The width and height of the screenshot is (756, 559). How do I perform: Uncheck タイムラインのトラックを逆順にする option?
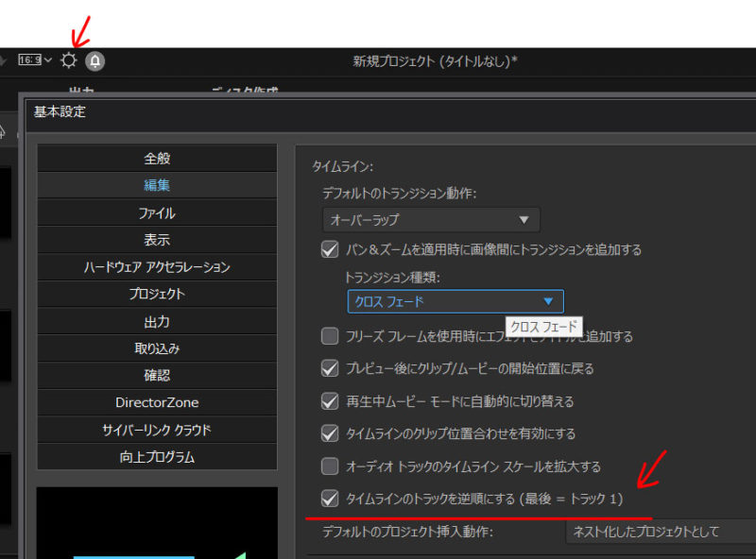pos(330,498)
